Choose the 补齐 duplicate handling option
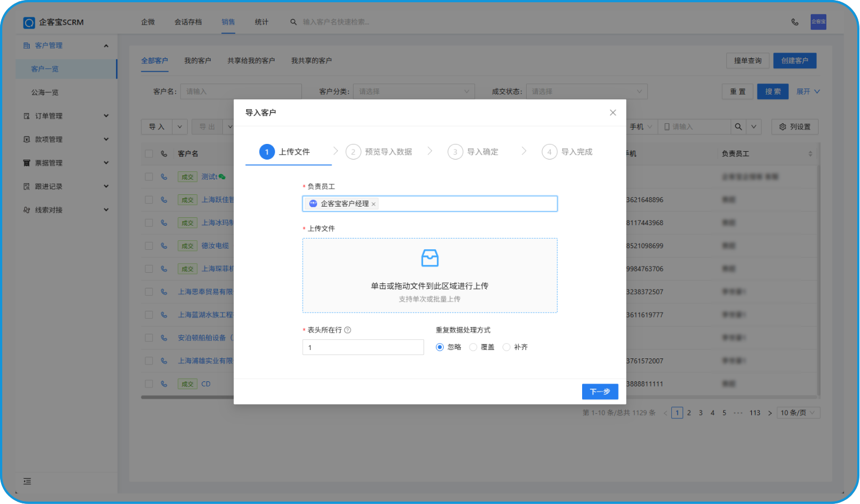Image resolution: width=860 pixels, height=504 pixels. click(506, 347)
